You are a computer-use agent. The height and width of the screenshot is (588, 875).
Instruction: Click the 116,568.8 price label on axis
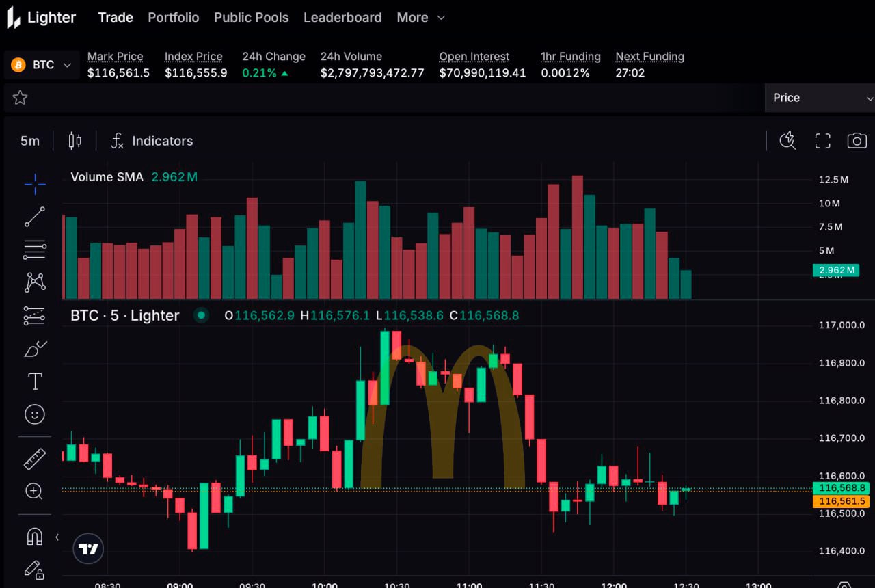coord(841,488)
